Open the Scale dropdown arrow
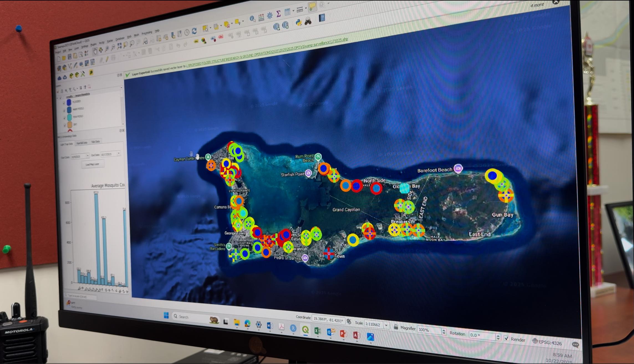 click(386, 325)
